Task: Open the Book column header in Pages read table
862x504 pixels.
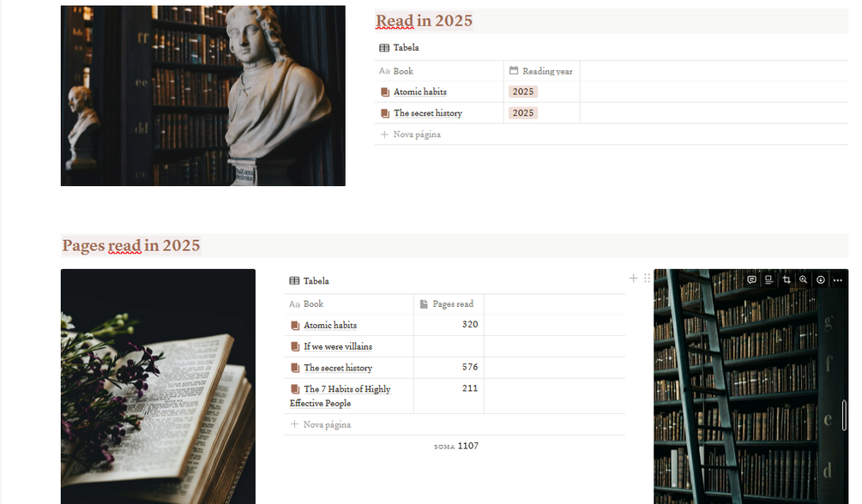Action: (349, 304)
